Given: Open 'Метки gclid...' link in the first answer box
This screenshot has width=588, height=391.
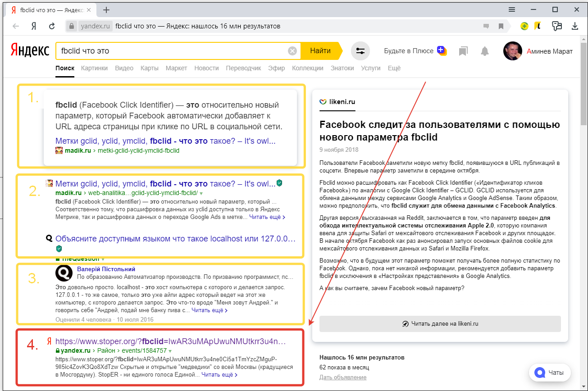Looking at the screenshot, I should pyautogui.click(x=165, y=141).
